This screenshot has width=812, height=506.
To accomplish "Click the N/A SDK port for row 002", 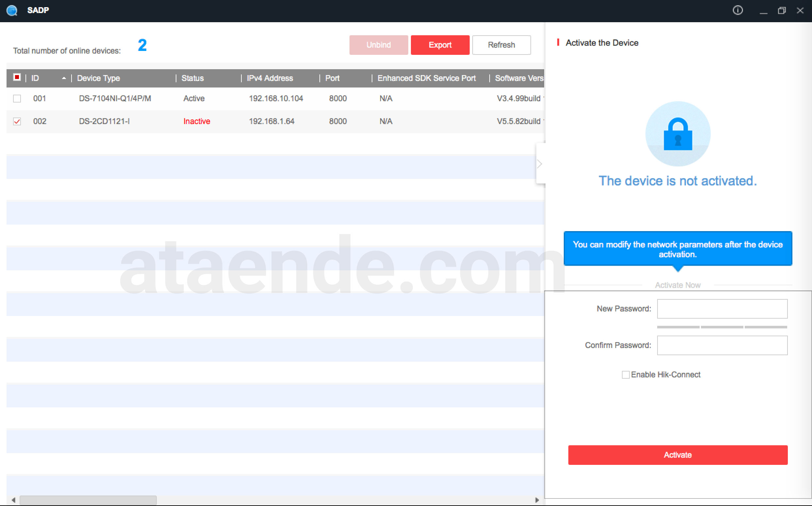I will pyautogui.click(x=386, y=121).
